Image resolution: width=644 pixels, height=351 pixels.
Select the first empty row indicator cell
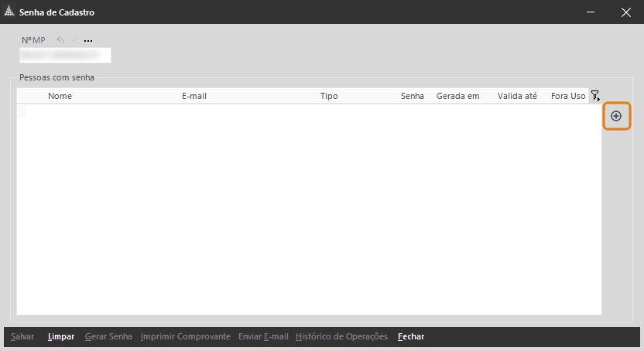[x=22, y=111]
